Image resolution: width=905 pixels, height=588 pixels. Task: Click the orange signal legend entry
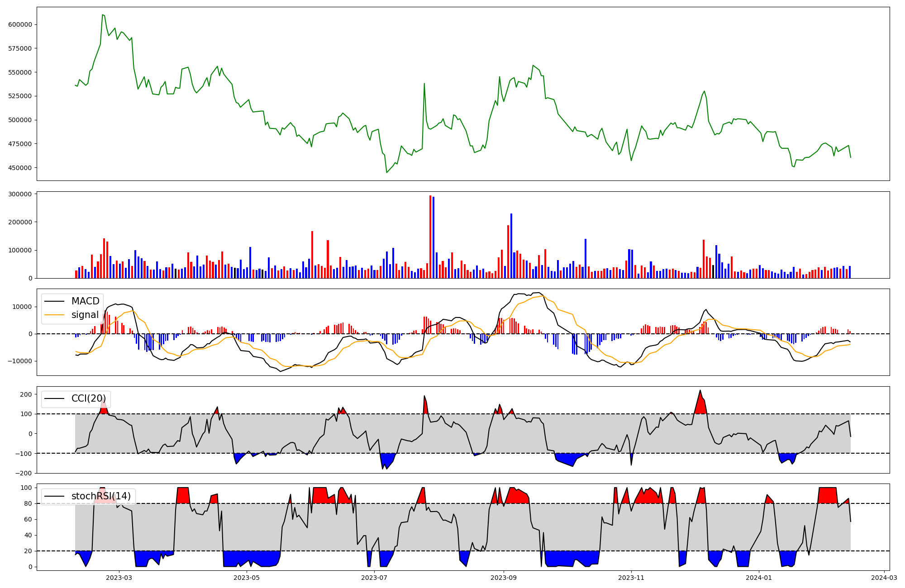[85, 315]
